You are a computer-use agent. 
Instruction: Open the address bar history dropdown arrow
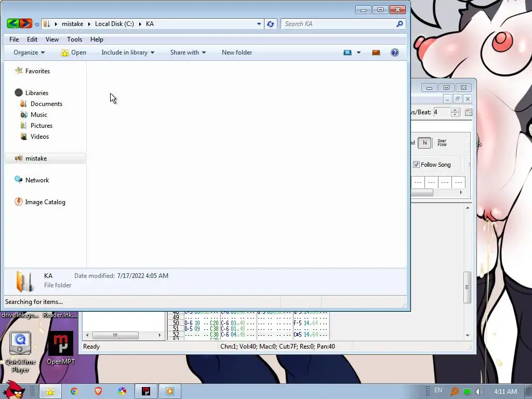tap(259, 24)
